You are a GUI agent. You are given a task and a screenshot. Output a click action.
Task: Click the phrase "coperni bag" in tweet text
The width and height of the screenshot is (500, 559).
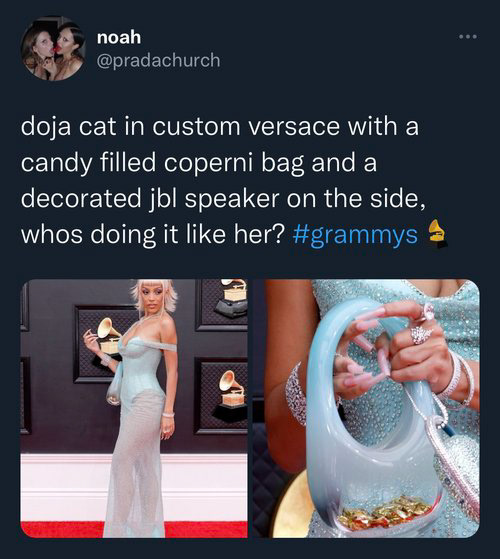coord(235,163)
